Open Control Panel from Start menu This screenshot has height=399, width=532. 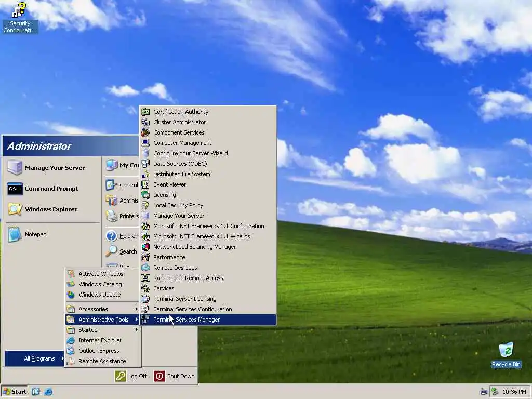click(122, 185)
